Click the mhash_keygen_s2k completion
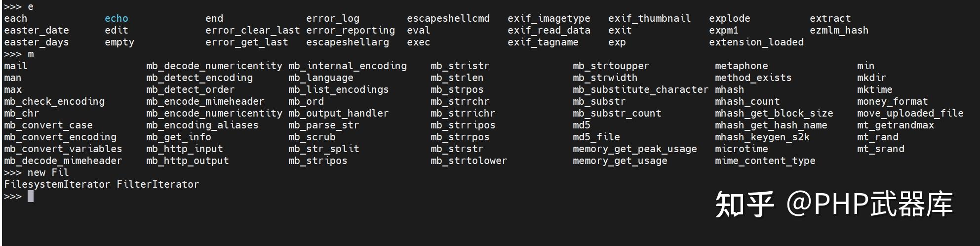This screenshot has height=246, width=980. click(762, 137)
